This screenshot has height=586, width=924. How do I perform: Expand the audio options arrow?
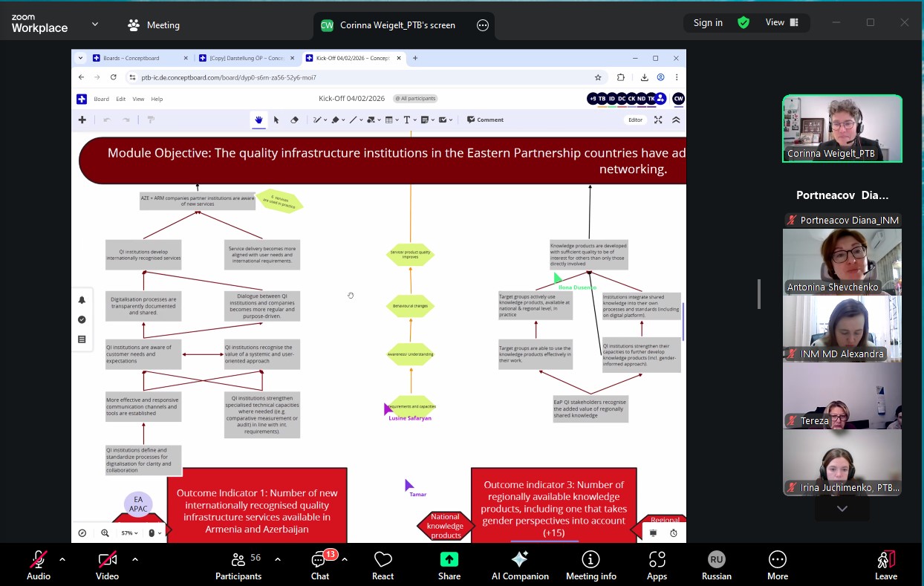(x=62, y=559)
